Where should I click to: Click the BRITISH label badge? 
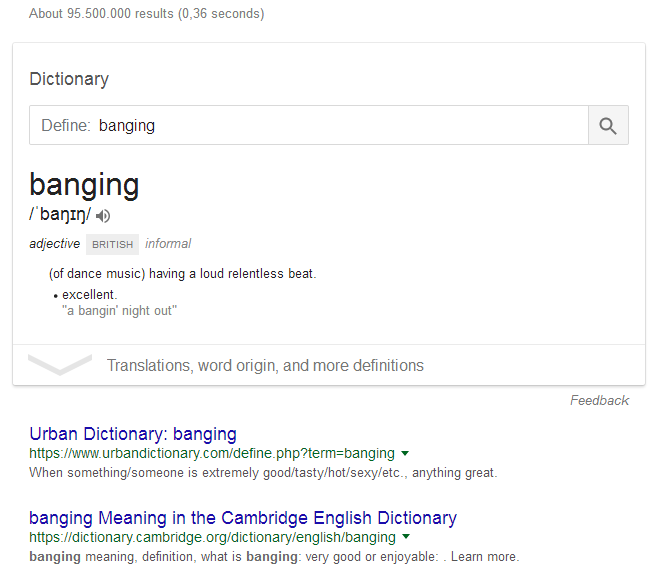[112, 244]
